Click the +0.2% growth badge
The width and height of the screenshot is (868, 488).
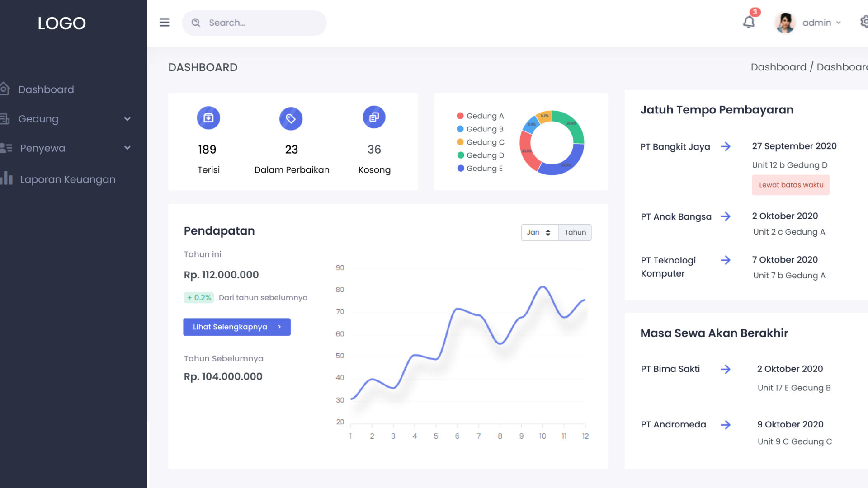199,297
